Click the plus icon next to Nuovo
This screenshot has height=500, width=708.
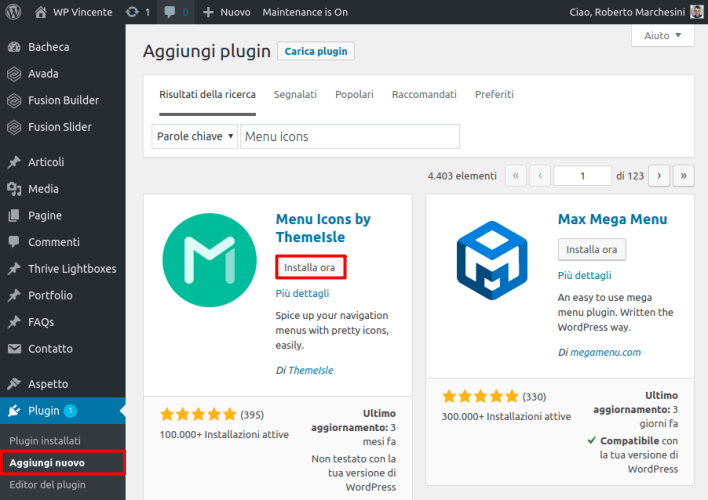pyautogui.click(x=208, y=12)
